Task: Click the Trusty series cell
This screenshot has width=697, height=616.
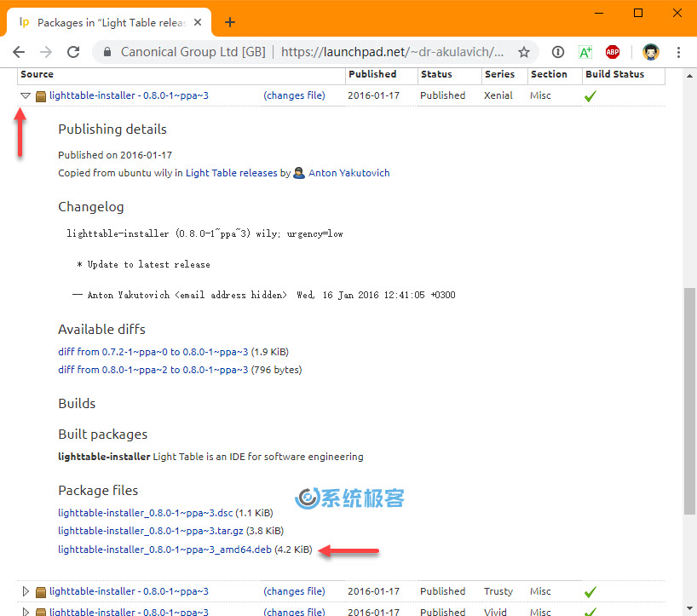Action: pyautogui.click(x=498, y=591)
